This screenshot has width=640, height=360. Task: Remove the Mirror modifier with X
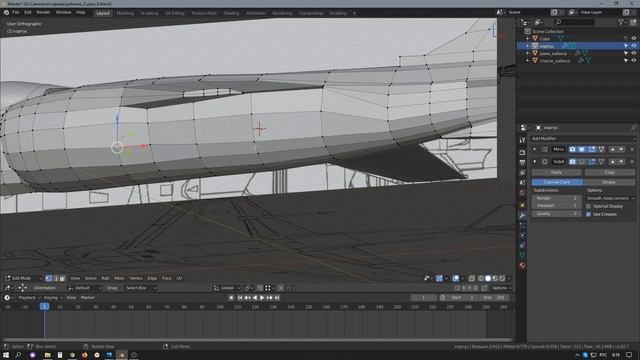(x=632, y=149)
